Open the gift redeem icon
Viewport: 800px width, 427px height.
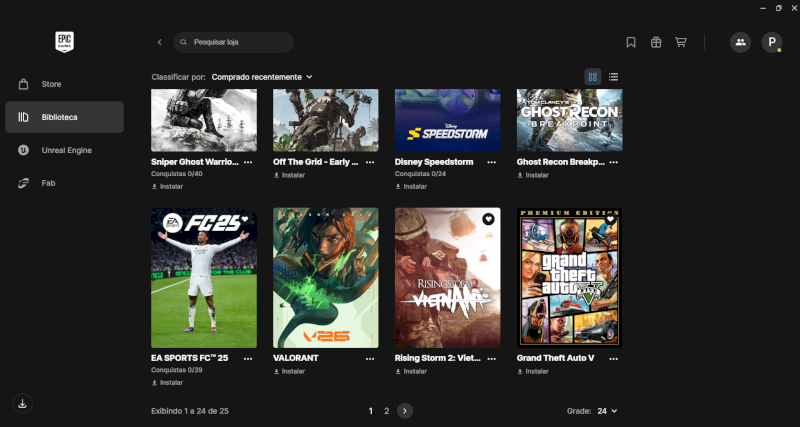coord(656,42)
